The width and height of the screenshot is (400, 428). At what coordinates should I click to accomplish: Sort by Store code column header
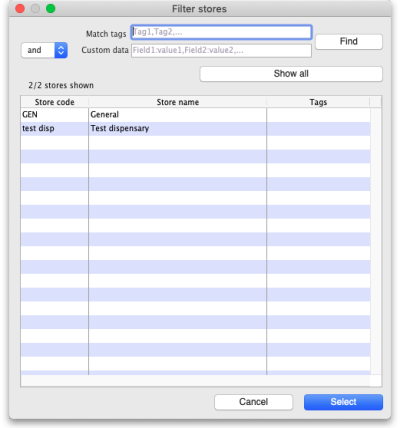point(55,102)
